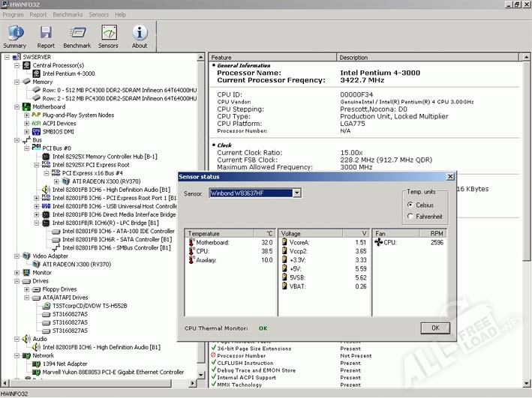This screenshot has height=398, width=532.
Task: Open the Benchmarks menu
Action: coord(68,14)
